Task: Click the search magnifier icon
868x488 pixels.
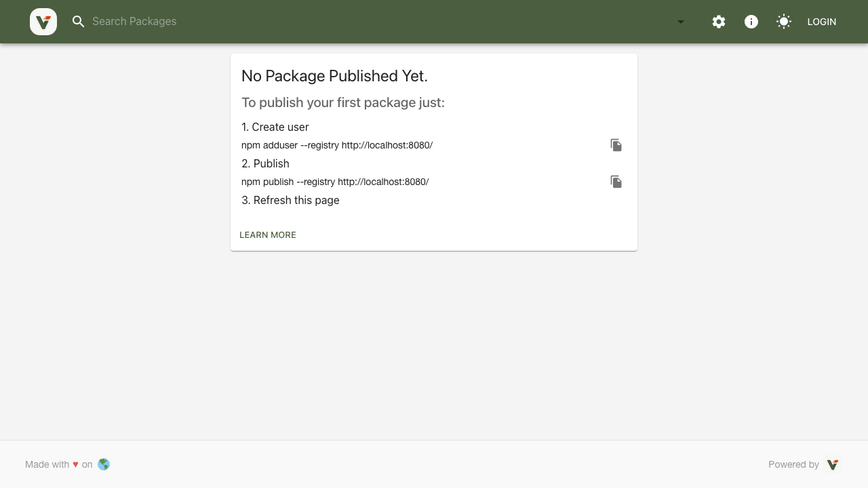Action: tap(79, 22)
